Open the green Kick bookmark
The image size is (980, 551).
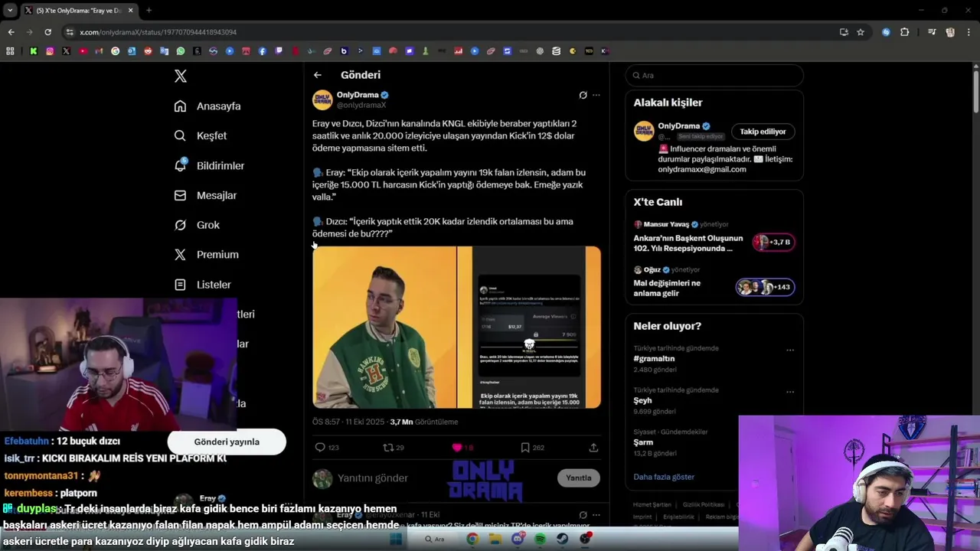coord(34,51)
